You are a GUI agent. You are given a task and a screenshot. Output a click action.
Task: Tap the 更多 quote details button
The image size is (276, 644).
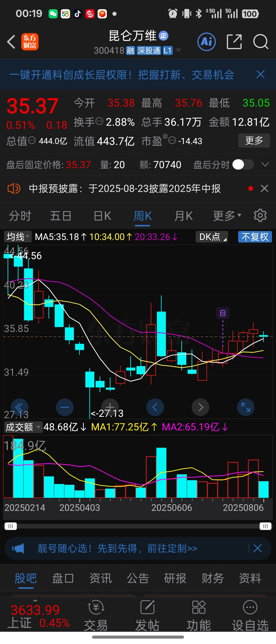click(x=254, y=140)
